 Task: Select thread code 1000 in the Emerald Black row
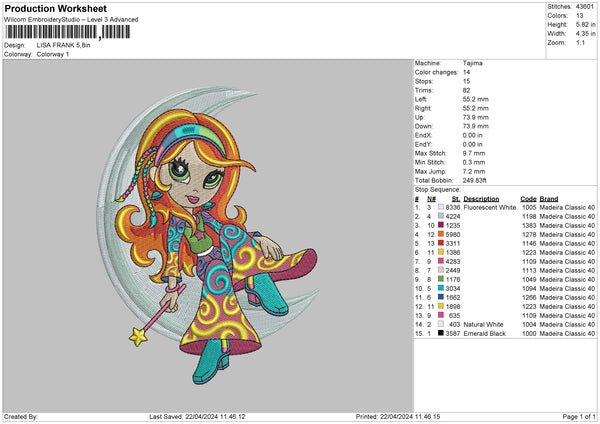click(529, 334)
